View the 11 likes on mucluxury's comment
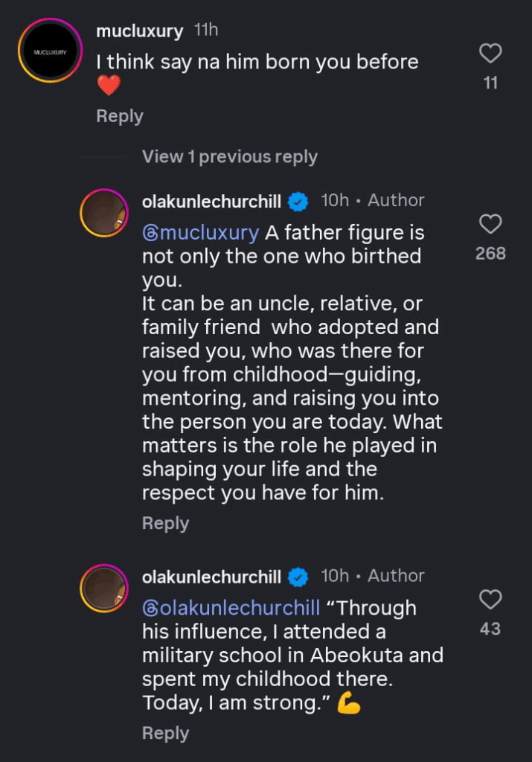The width and height of the screenshot is (532, 762). tap(490, 83)
